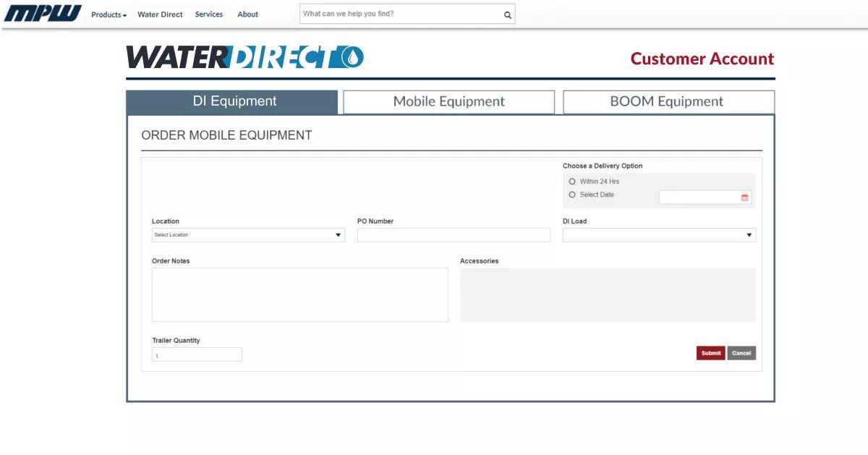The height and width of the screenshot is (455, 868).
Task: Open the delivery date calendar icon
Action: pyautogui.click(x=744, y=197)
